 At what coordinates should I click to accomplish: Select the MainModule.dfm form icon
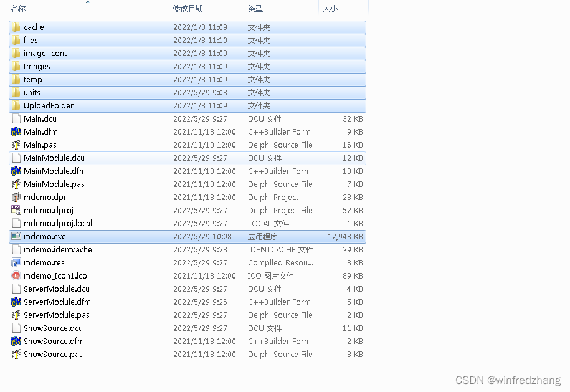[16, 171]
